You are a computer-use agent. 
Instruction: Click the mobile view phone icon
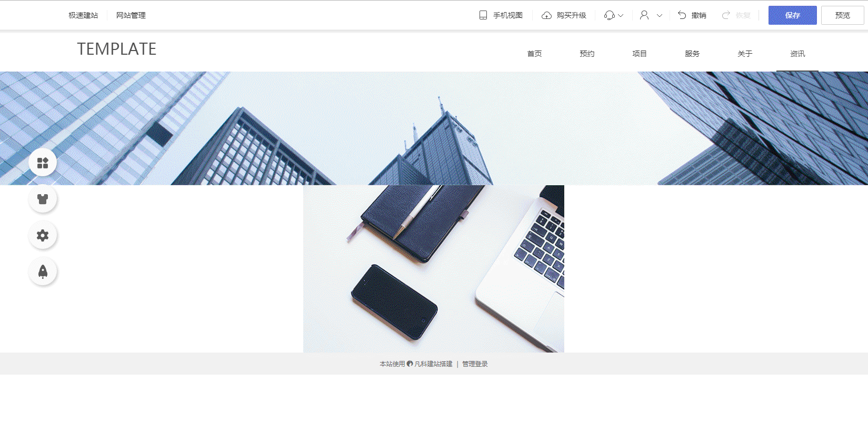pos(483,15)
